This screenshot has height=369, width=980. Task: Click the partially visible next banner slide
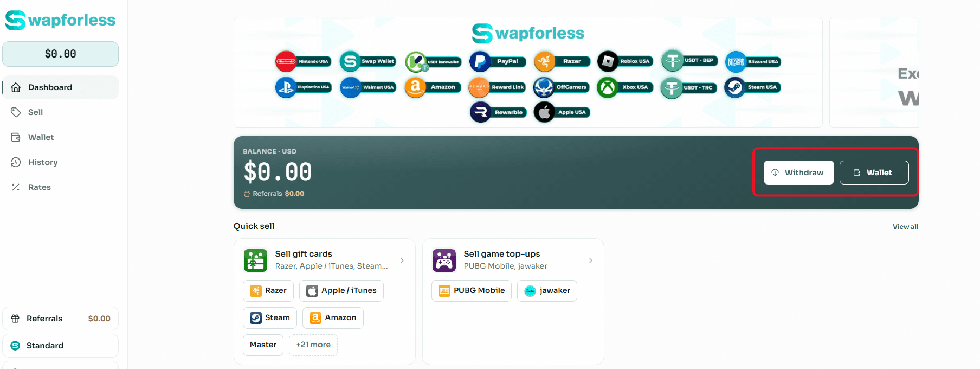tap(874, 72)
